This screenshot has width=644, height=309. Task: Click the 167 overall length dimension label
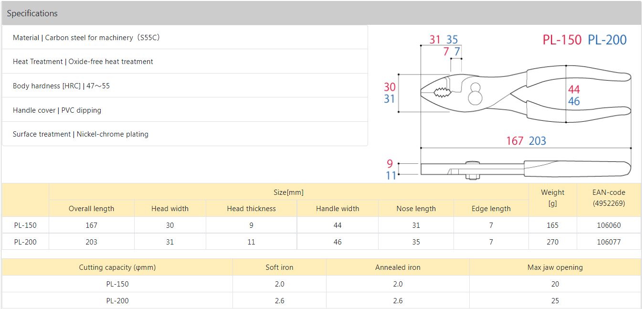click(515, 141)
